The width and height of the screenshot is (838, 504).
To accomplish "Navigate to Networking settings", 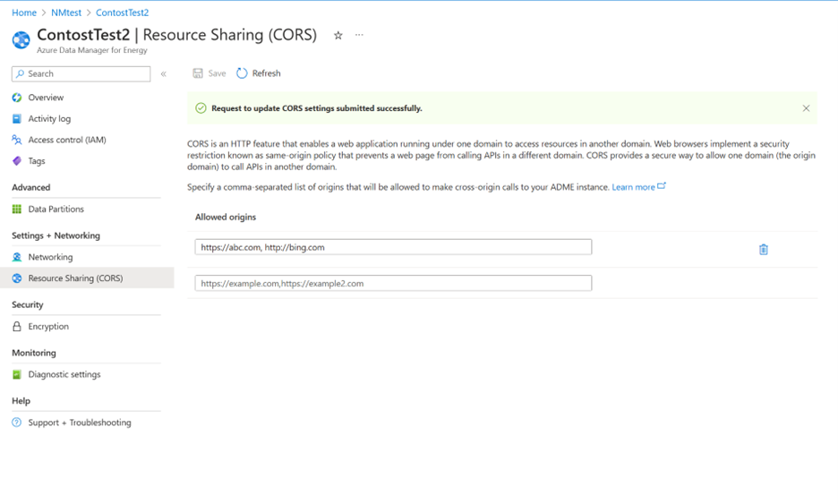I will click(50, 257).
